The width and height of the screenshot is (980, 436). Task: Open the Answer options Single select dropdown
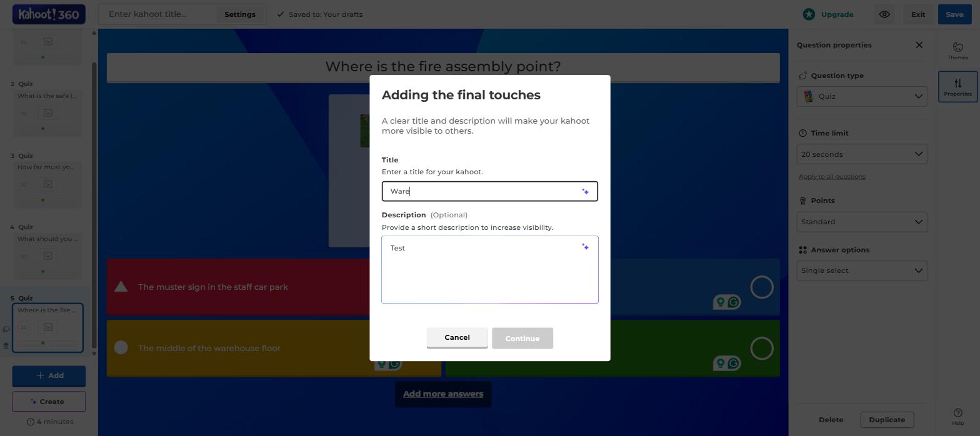click(862, 270)
